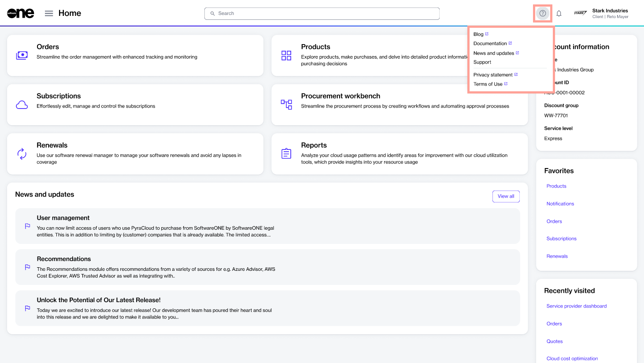This screenshot has width=644, height=363.
Task: Choose Documentation in the help menu
Action: pos(490,43)
